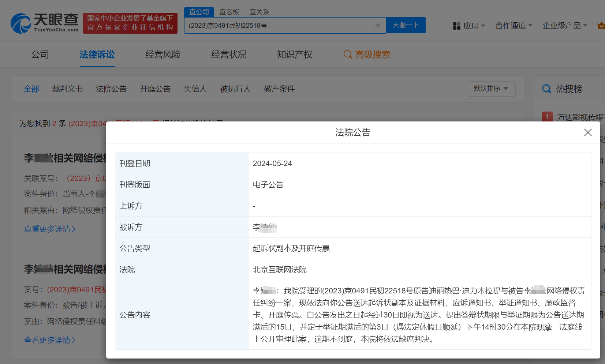Viewport: 605px width, 364px height.
Task: Click ranking badge 1 beside 万达影视传媒
Action: 547,116
